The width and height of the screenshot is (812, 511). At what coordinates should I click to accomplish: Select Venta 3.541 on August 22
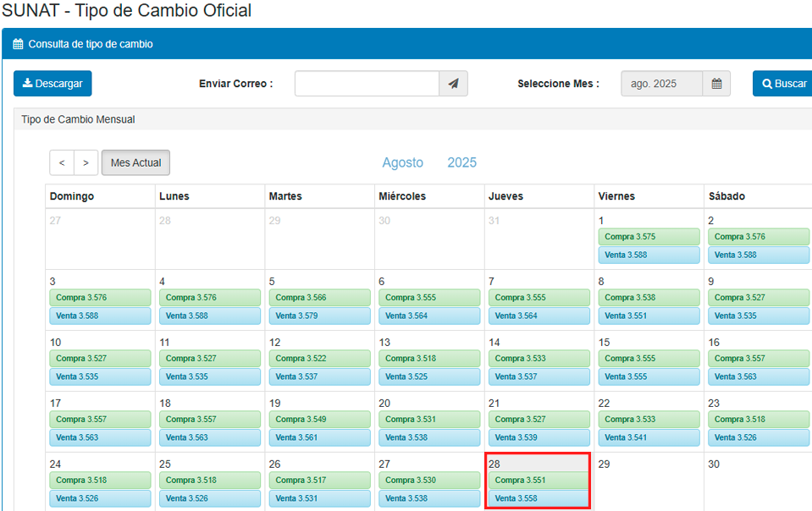pyautogui.click(x=649, y=437)
